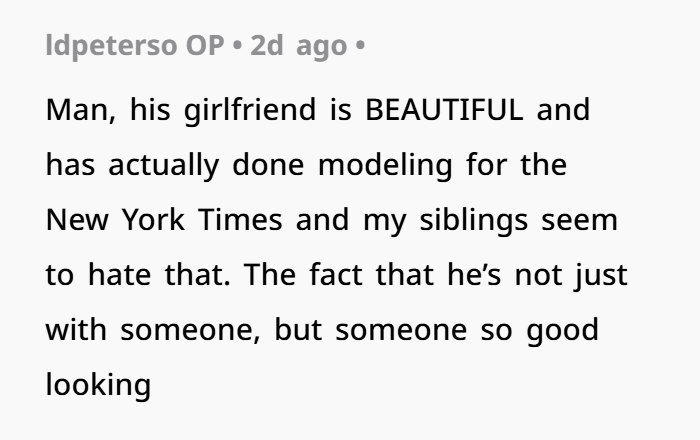Viewport: 700px width, 440px height.
Task: Click the words New York Times
Action: tap(164, 220)
